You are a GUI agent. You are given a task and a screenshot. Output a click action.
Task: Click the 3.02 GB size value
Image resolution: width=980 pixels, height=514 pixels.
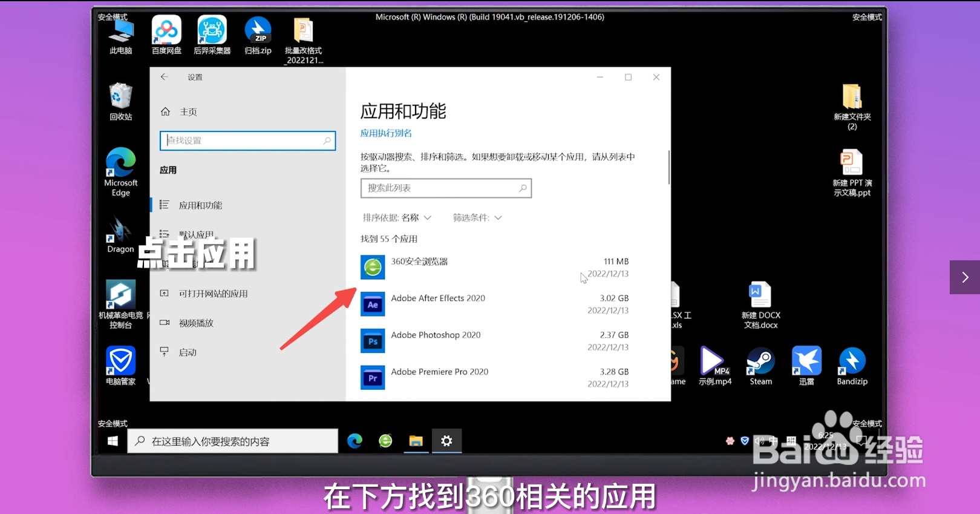click(x=614, y=298)
